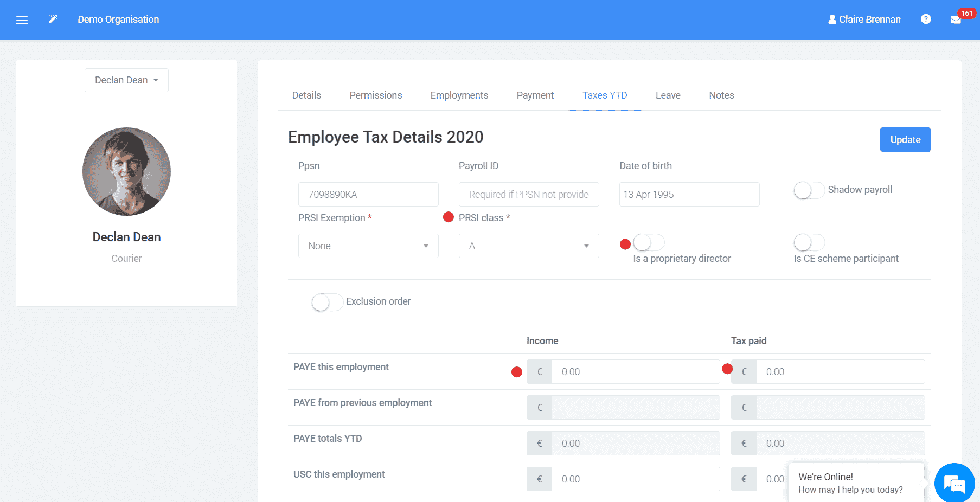Enable Is CE scheme participant
The height and width of the screenshot is (502, 980).
point(809,242)
